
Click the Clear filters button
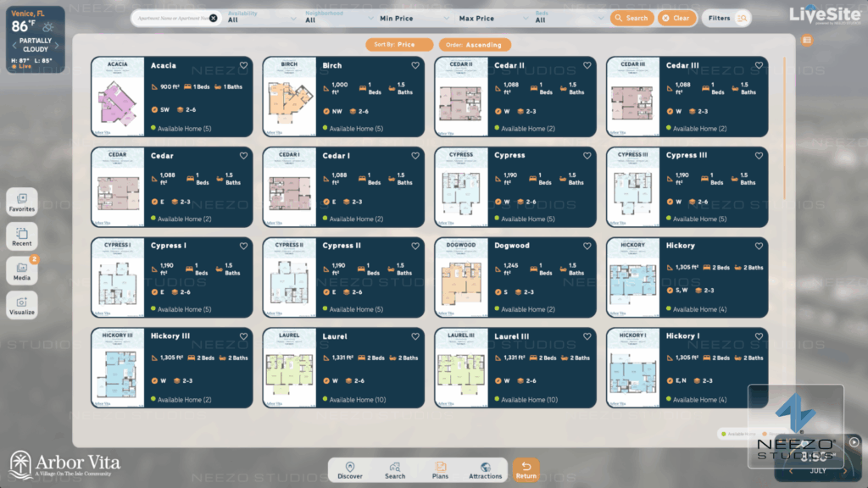(676, 19)
